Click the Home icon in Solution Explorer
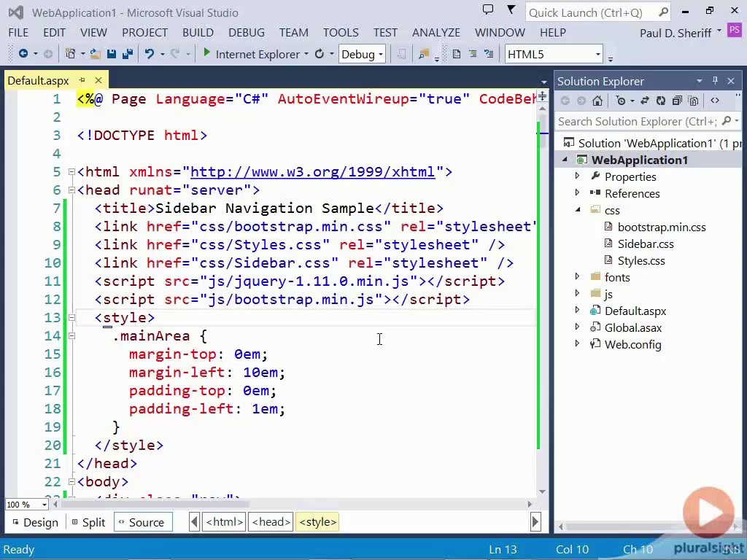The image size is (747, 560). [597, 101]
